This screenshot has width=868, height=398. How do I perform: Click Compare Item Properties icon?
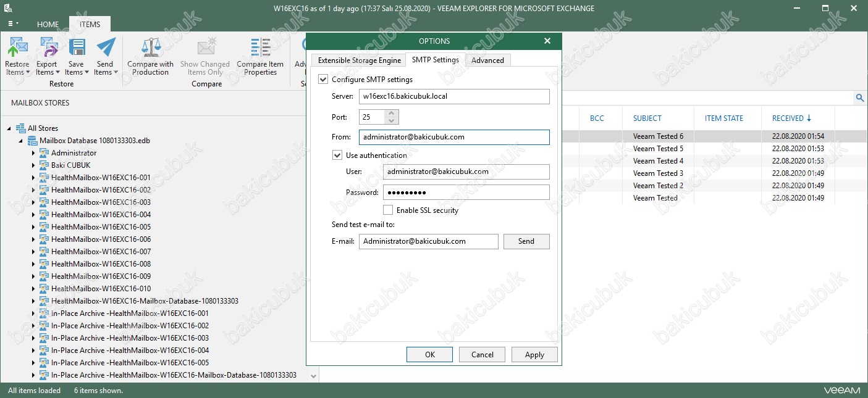click(260, 48)
